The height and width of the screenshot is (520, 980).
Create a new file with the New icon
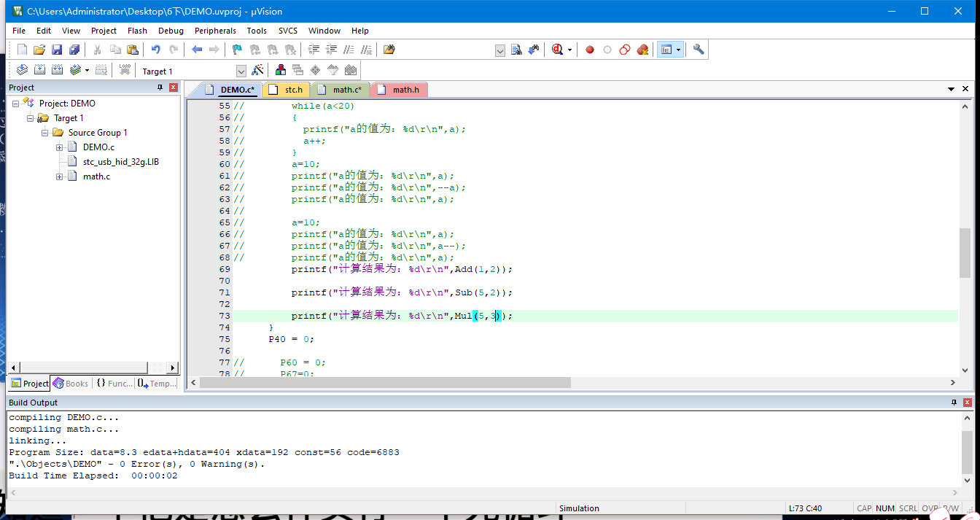[22, 50]
